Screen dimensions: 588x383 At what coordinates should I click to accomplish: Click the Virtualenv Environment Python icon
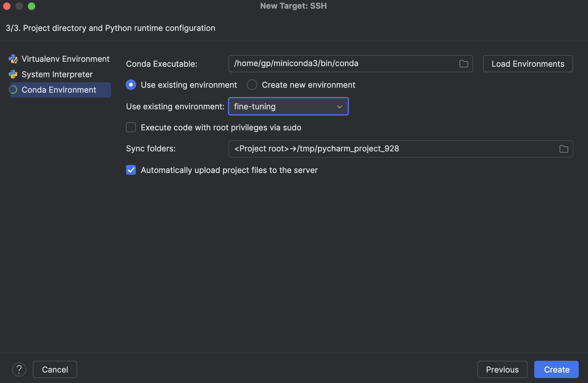pyautogui.click(x=13, y=59)
